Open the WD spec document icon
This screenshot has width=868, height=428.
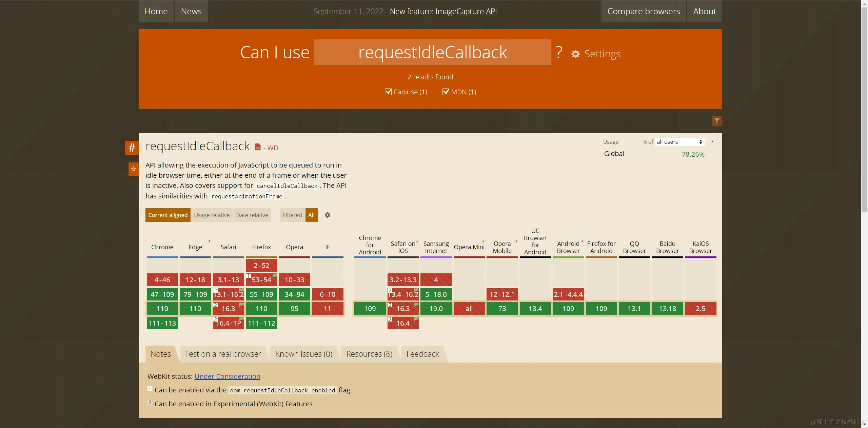[x=258, y=147]
